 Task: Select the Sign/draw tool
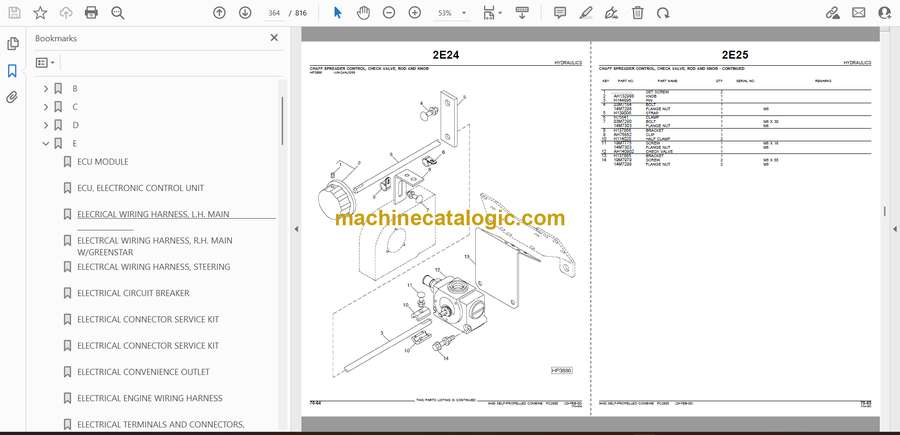coord(612,13)
